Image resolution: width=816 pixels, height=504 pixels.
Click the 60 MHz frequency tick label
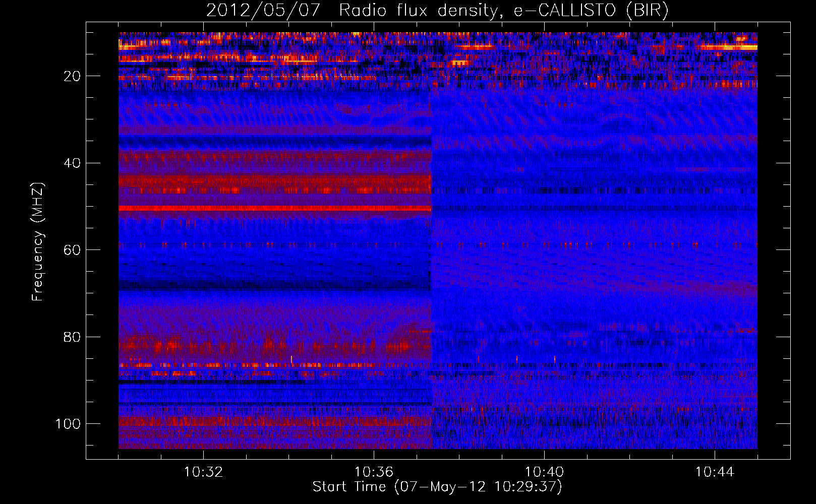(72, 250)
